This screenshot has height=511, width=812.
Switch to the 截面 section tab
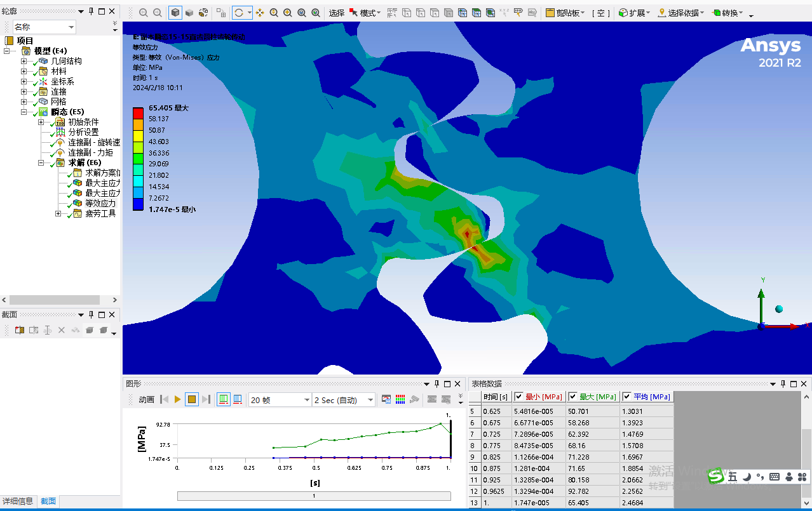point(48,501)
